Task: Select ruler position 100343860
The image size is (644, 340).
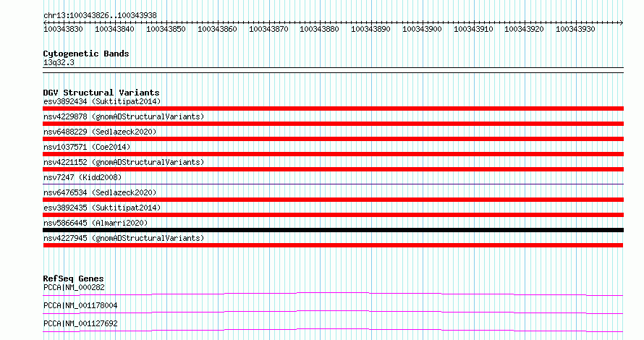Action: tap(217, 29)
